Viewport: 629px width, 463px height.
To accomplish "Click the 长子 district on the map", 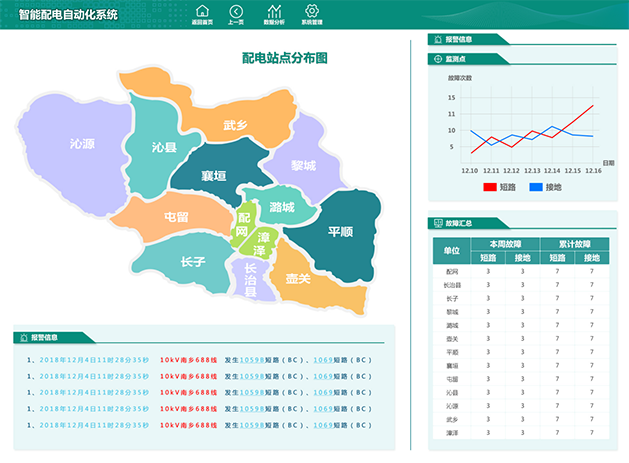I will coord(192,262).
